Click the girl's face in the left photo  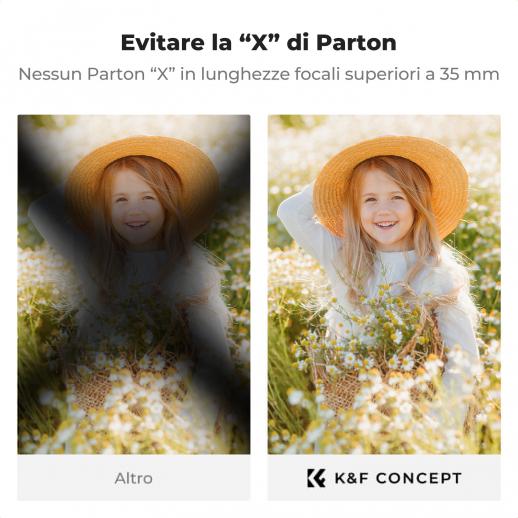click(x=137, y=208)
